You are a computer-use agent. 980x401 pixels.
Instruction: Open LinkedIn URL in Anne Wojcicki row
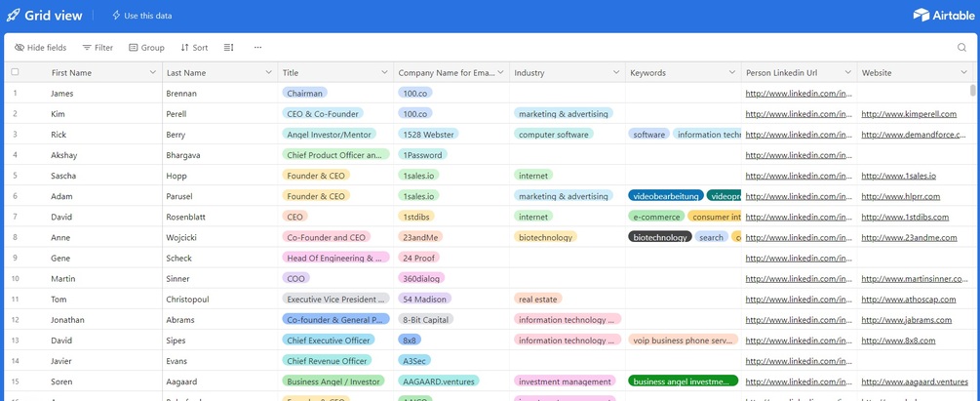[x=799, y=238]
